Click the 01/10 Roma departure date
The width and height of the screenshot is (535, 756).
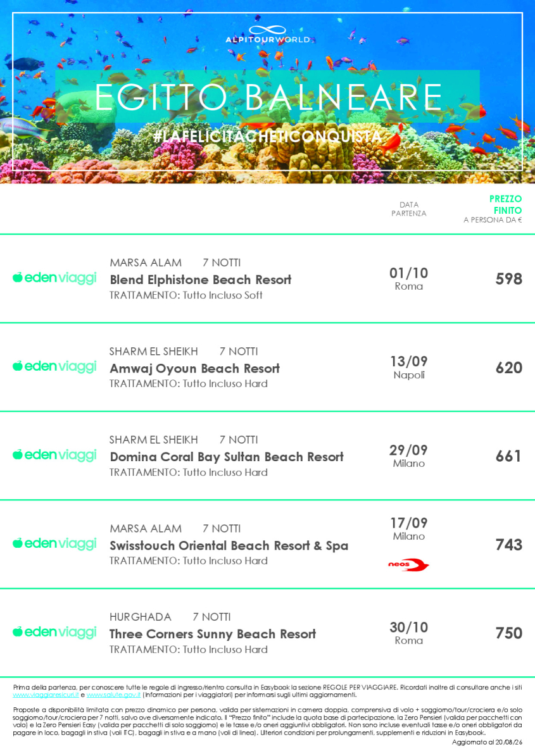coord(408,279)
